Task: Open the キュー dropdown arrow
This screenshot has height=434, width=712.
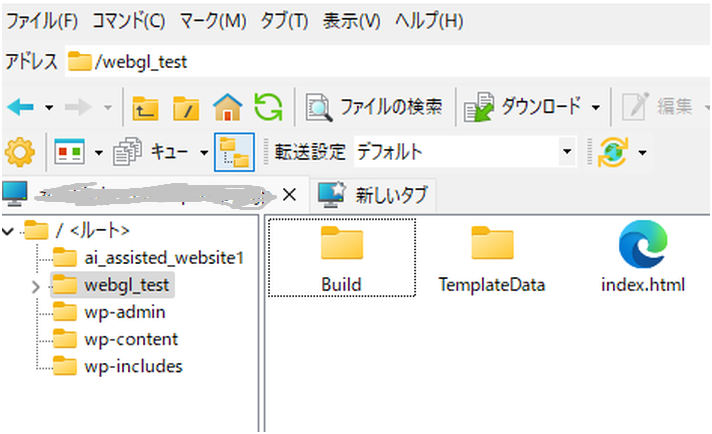Action: [x=204, y=153]
